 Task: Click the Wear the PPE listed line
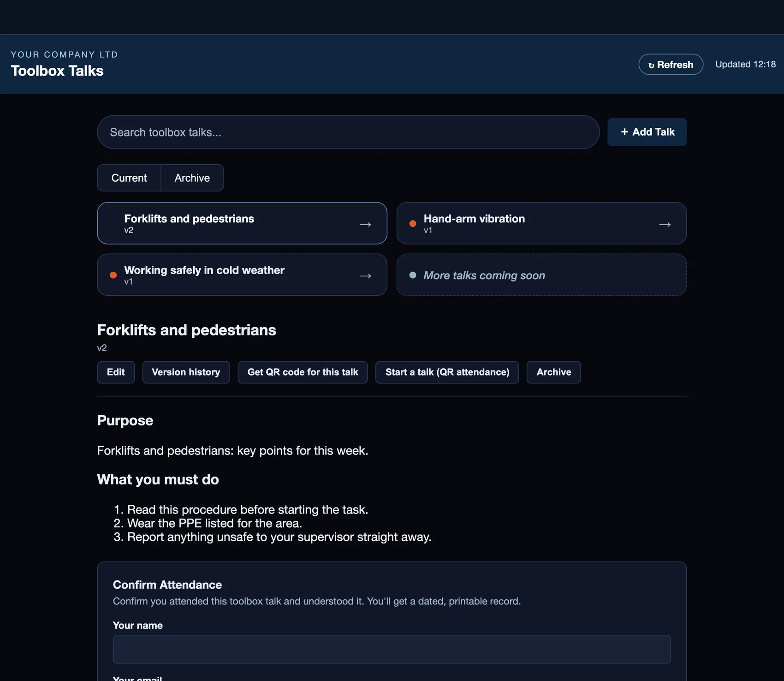(x=214, y=523)
